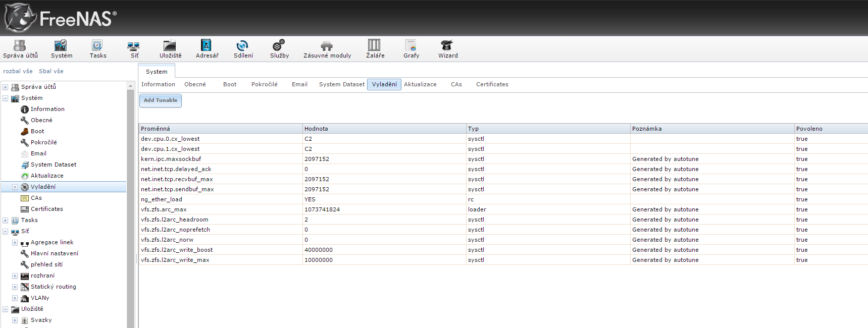Switch to the CAs tab

[456, 84]
